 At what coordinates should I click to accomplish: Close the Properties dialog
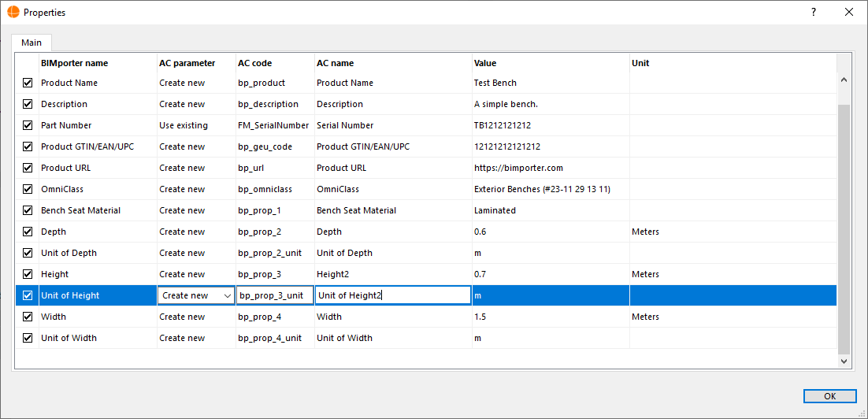coord(848,12)
